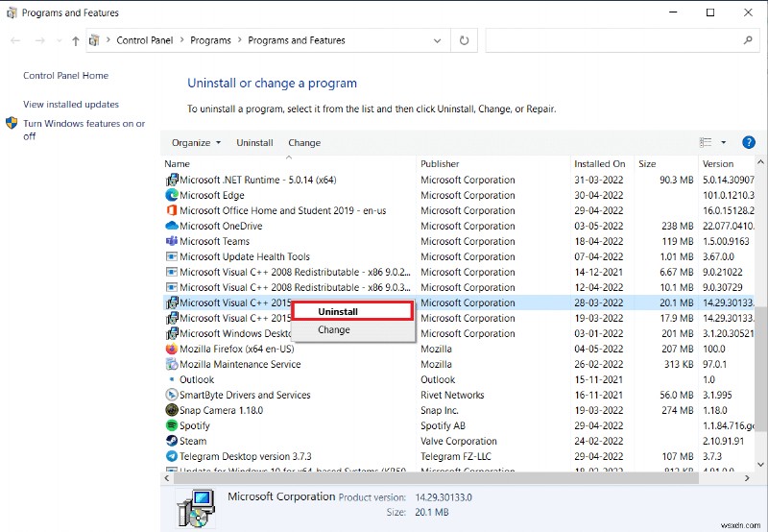Click the vertical scrollbar up arrow

pos(760,161)
